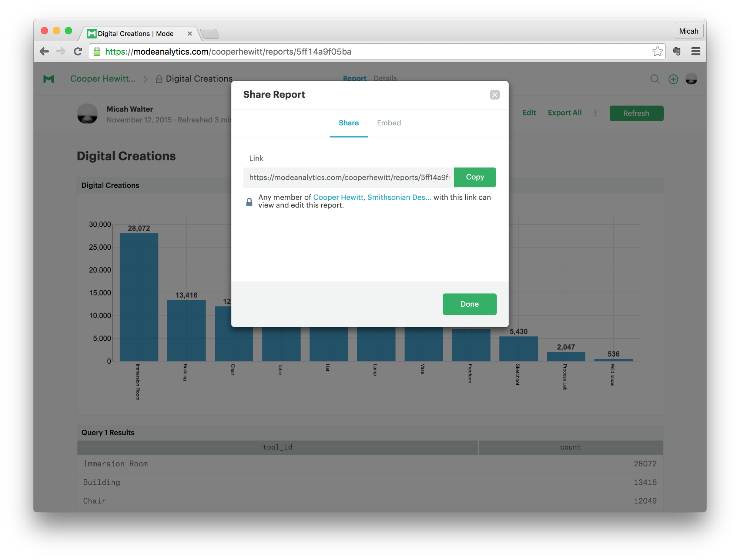Image resolution: width=740 pixels, height=560 pixels.
Task: Click the Mode favicon on the tab
Action: [x=91, y=34]
